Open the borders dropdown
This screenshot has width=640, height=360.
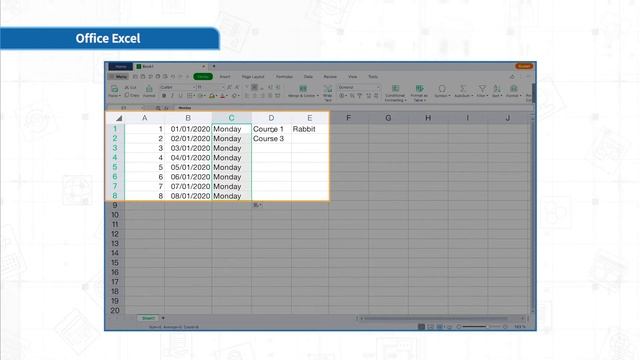190,96
